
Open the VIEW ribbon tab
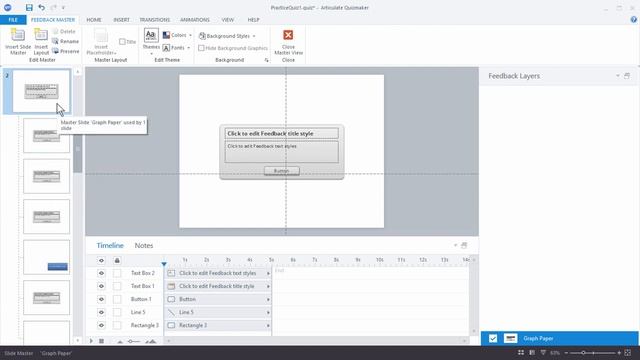pos(228,20)
